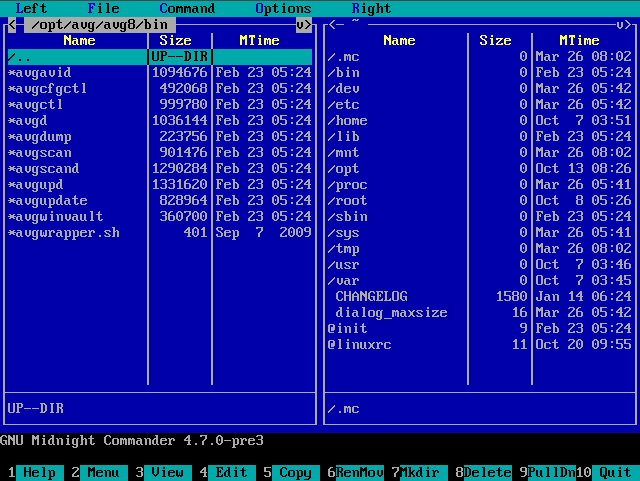Image resolution: width=640 pixels, height=481 pixels.
Task: Select the /mnt directory
Action: (480, 153)
